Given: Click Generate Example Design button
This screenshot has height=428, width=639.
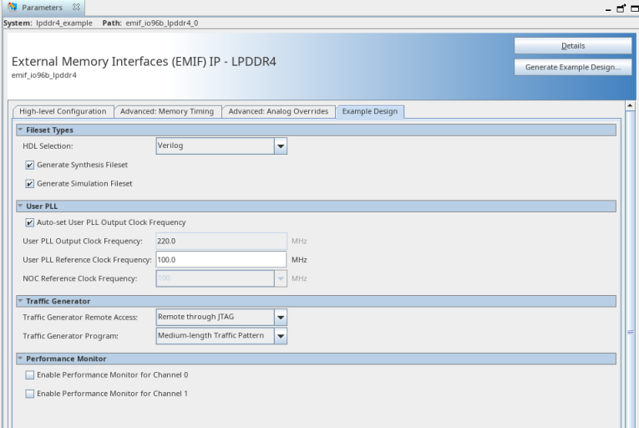Looking at the screenshot, I should click(573, 67).
